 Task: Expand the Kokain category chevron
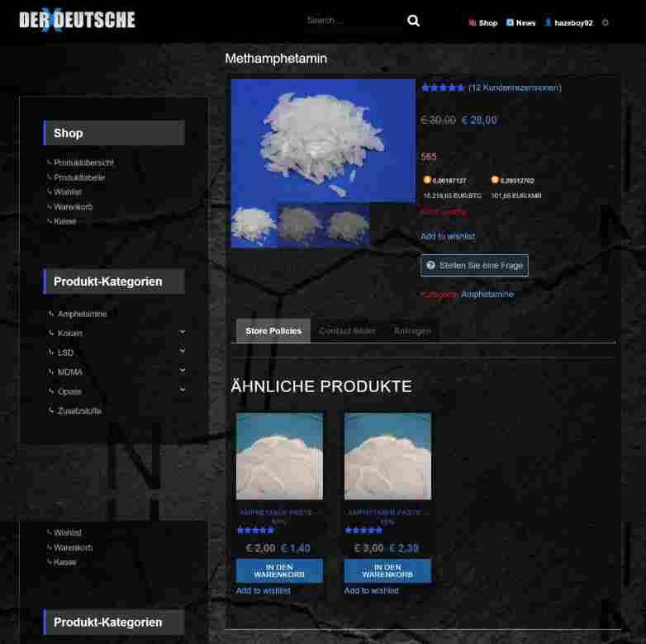click(x=183, y=332)
